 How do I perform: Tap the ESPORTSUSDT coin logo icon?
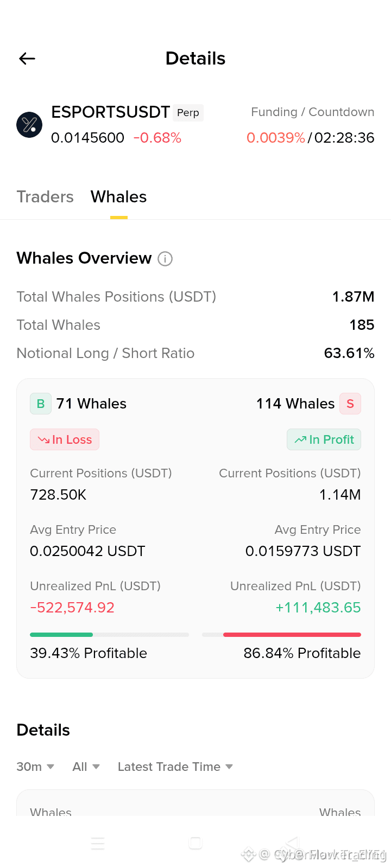pyautogui.click(x=29, y=125)
